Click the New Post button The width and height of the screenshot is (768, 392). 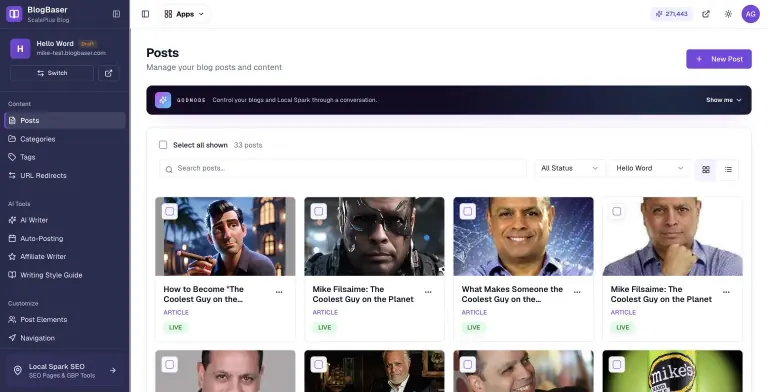coord(719,59)
